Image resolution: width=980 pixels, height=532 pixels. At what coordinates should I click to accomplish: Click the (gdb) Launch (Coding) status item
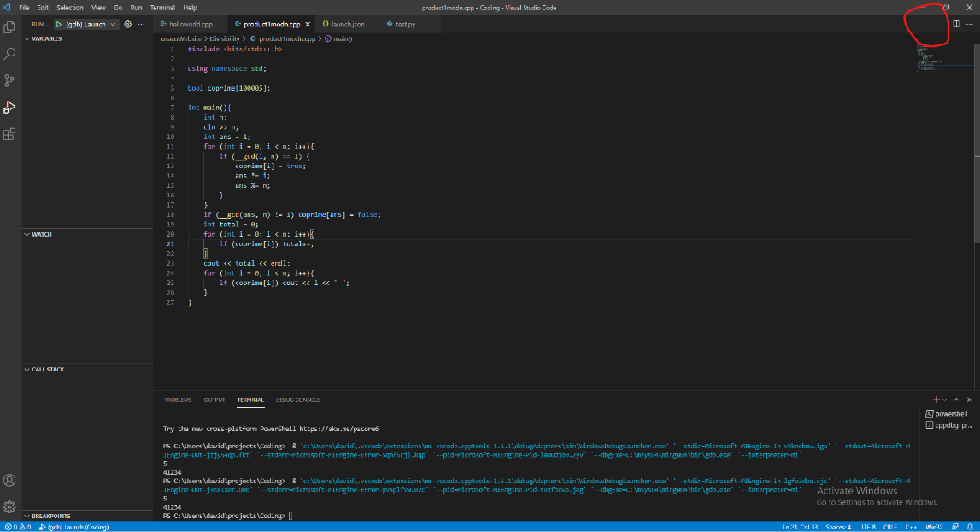click(x=73, y=527)
